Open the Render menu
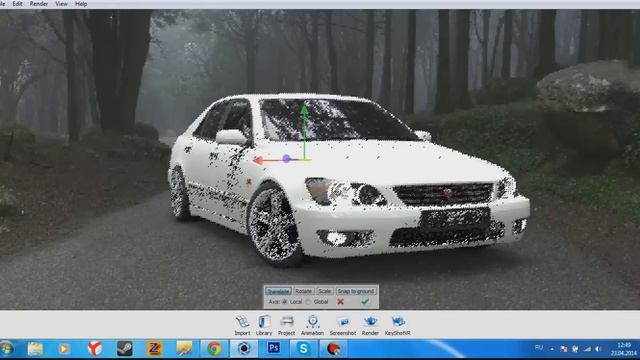Screen dimensions: 640x360 tap(39, 4)
